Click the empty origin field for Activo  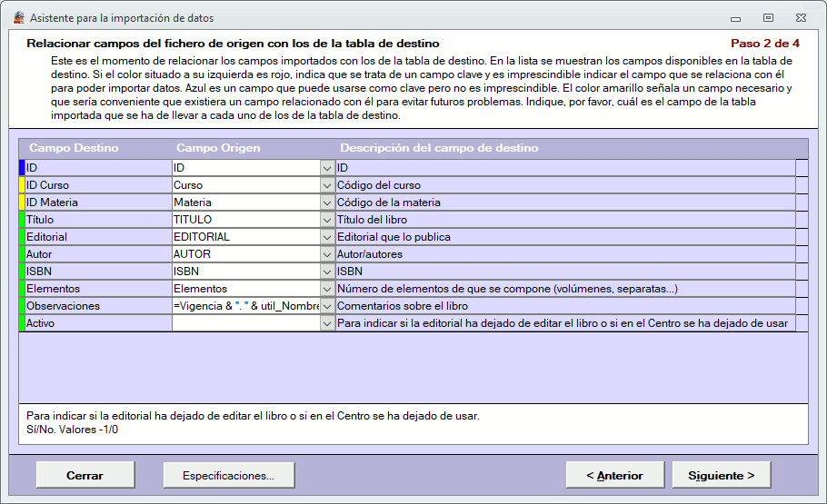pyautogui.click(x=245, y=323)
